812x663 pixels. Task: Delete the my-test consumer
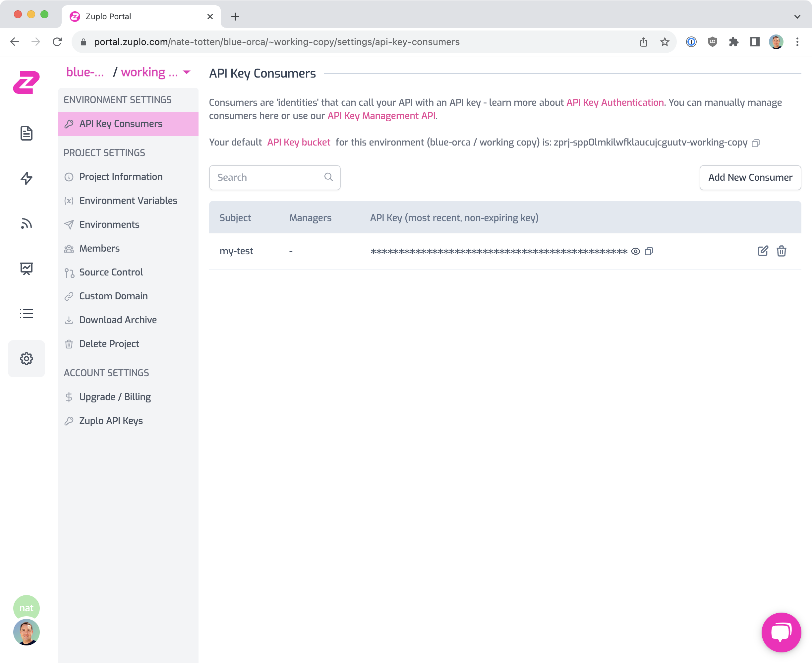[x=781, y=251]
